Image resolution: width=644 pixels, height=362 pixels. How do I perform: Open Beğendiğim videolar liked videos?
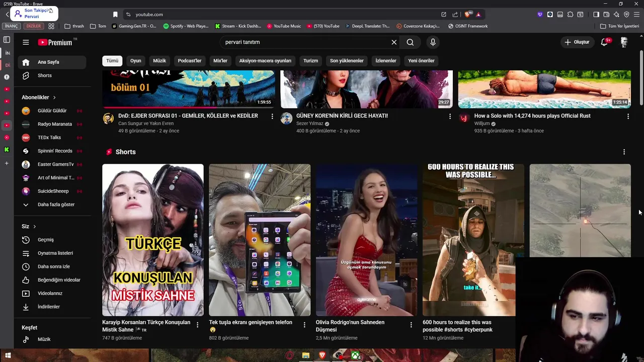coord(52,280)
